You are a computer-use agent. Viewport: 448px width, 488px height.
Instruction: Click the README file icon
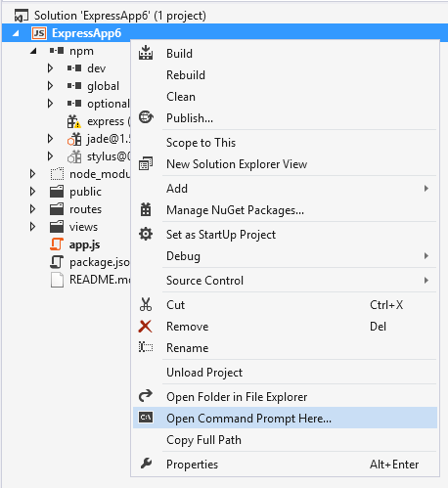coord(57,280)
